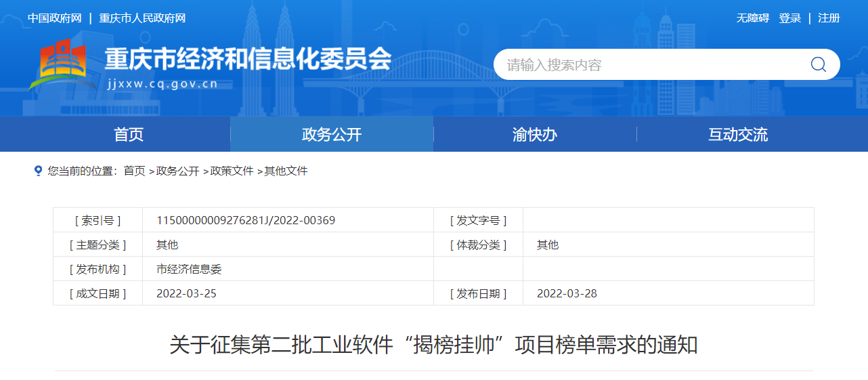Click the index number 11500000009276281J/2022-00369

246,220
